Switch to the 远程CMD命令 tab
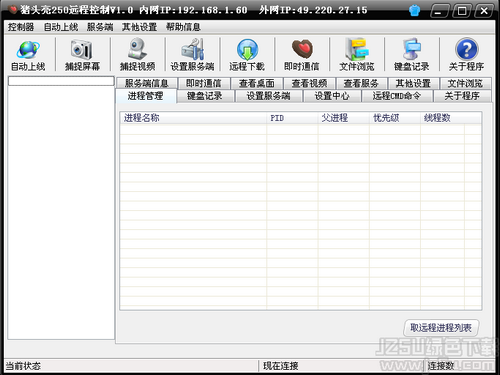Image resolution: width=500 pixels, height=375 pixels. pyautogui.click(x=397, y=96)
